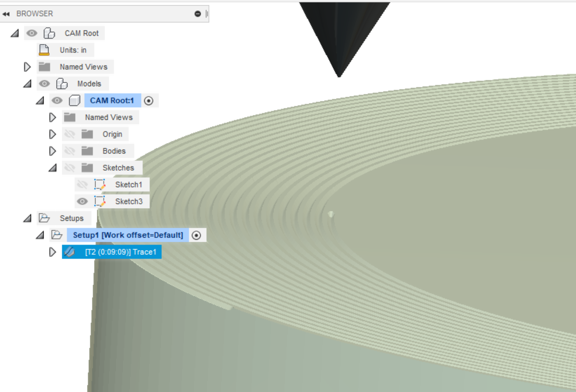This screenshot has width=576, height=392.
Task: Toggle visibility of Sketch1
Action: point(82,185)
